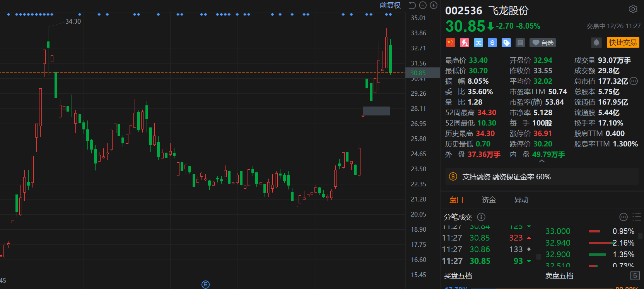
Task: Click the 快捷交易 quick trade button
Action: point(623,43)
